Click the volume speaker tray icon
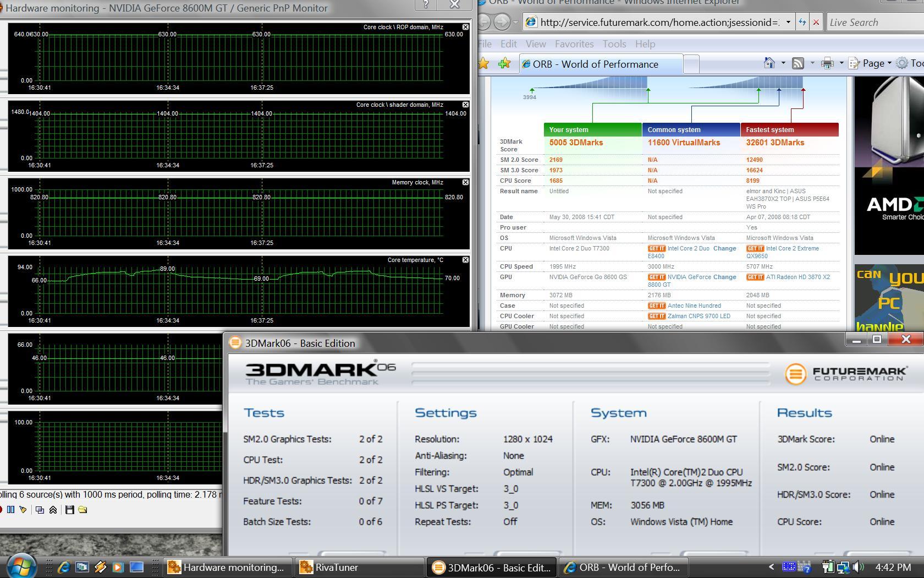The width and height of the screenshot is (924, 578). pyautogui.click(x=859, y=567)
